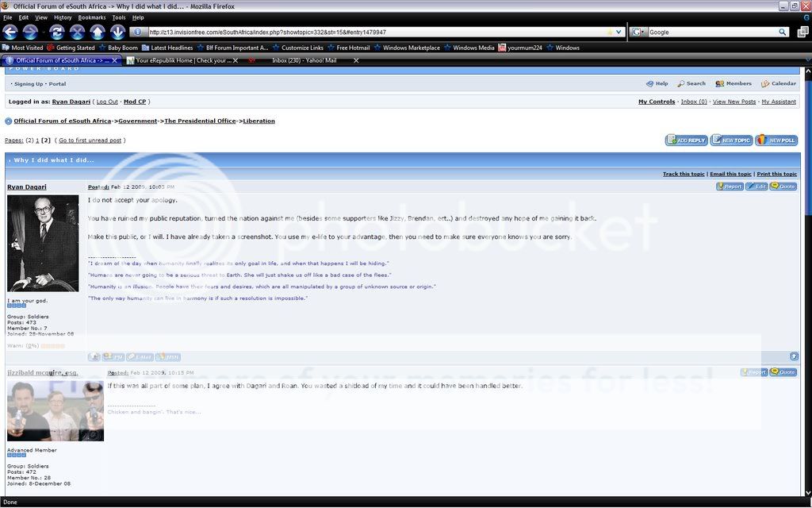Viewport: 812px width, 508px height.
Task: Click the magnifier icon in the Google search box
Action: (x=782, y=33)
